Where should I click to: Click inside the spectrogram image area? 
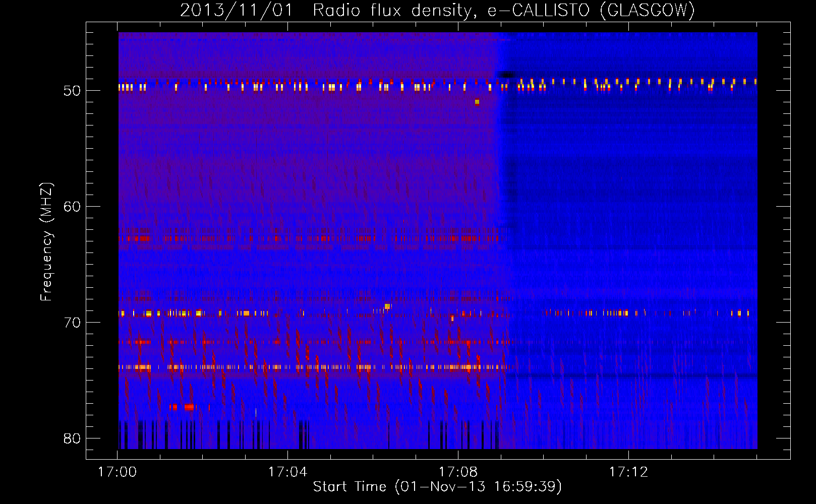tap(438, 240)
